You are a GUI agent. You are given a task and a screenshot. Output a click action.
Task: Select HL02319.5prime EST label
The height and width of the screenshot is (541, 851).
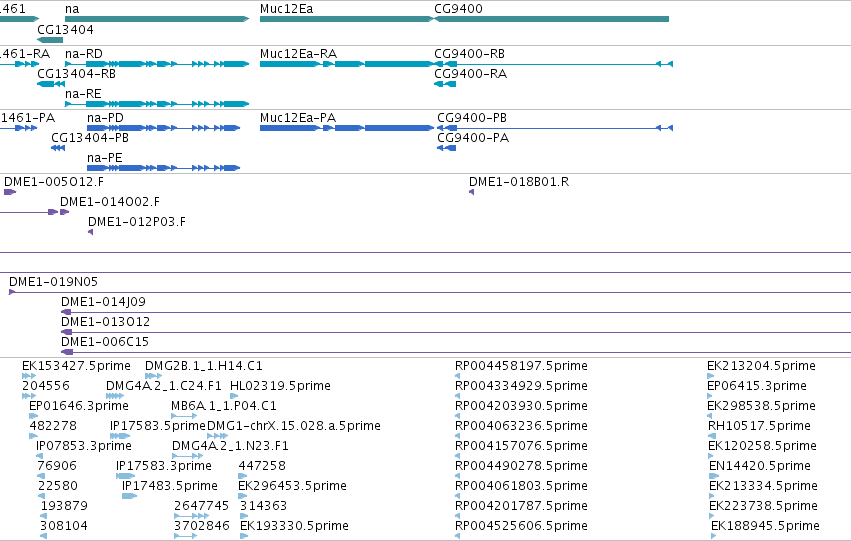281,386
